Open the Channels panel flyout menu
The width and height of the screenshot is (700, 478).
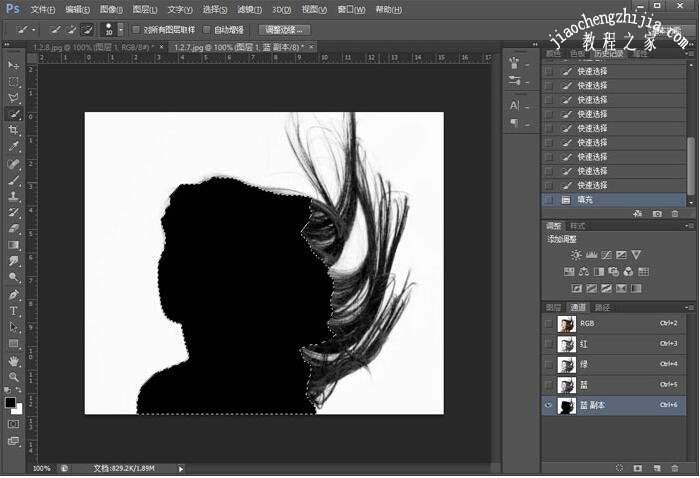[x=690, y=307]
